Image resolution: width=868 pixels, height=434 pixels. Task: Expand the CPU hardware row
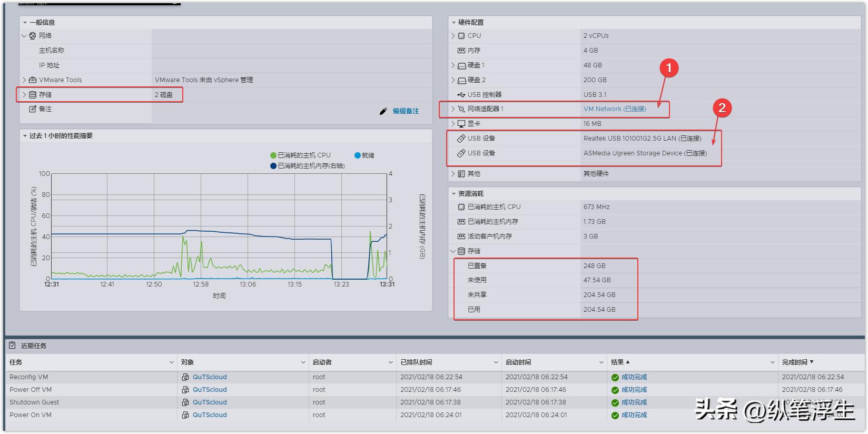(453, 36)
